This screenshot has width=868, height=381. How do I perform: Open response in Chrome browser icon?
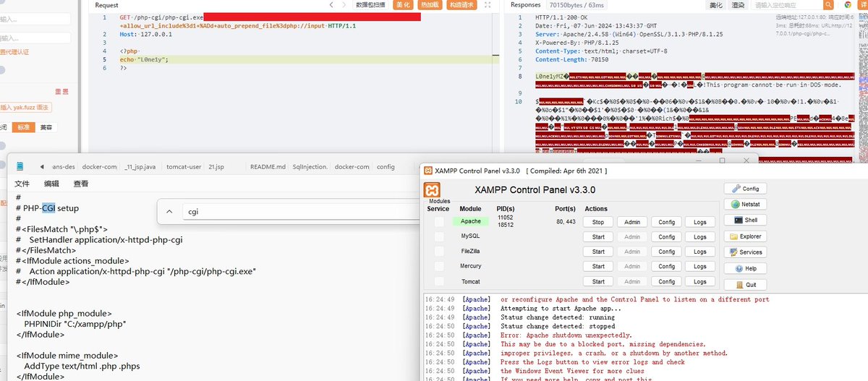pyautogui.click(x=848, y=5)
